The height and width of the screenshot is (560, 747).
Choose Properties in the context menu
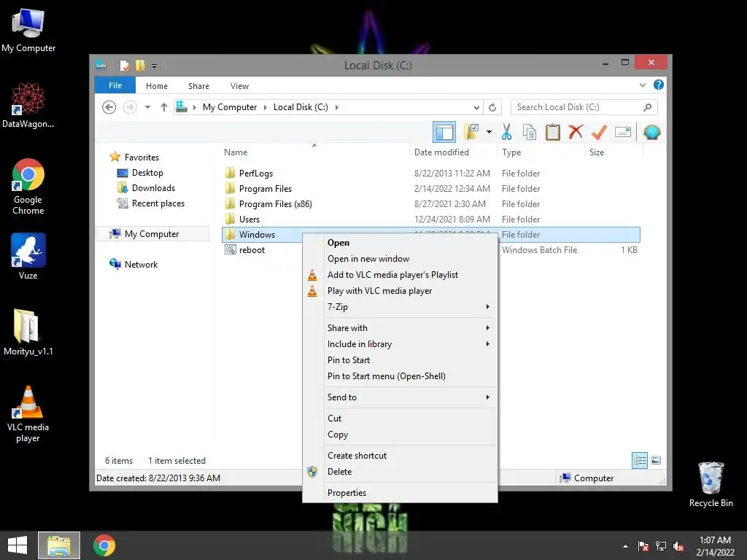(400, 493)
